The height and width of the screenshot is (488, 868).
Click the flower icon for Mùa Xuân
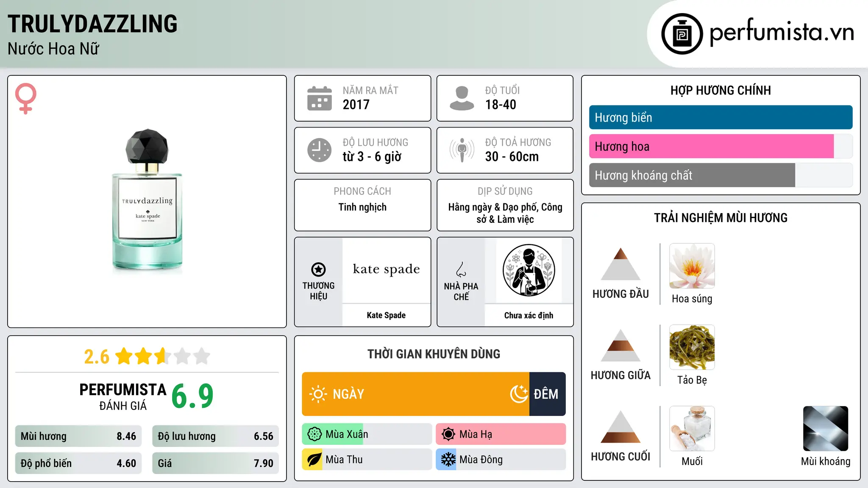click(314, 434)
